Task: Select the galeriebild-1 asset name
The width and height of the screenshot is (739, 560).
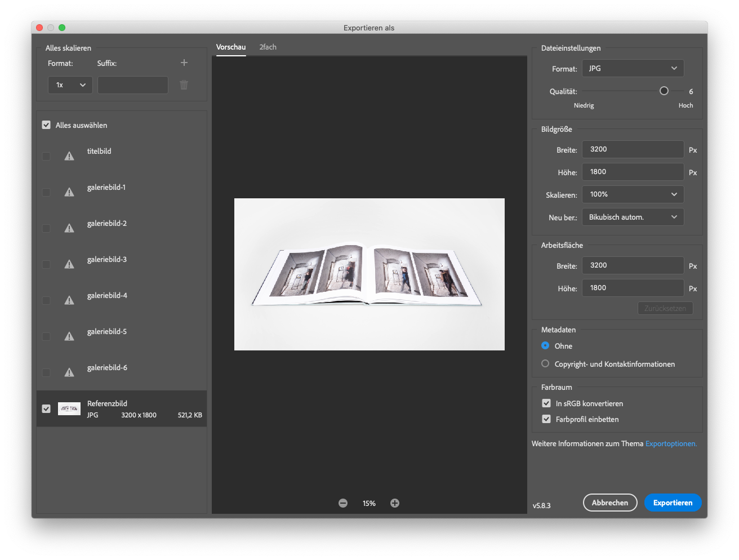Action: (x=106, y=187)
